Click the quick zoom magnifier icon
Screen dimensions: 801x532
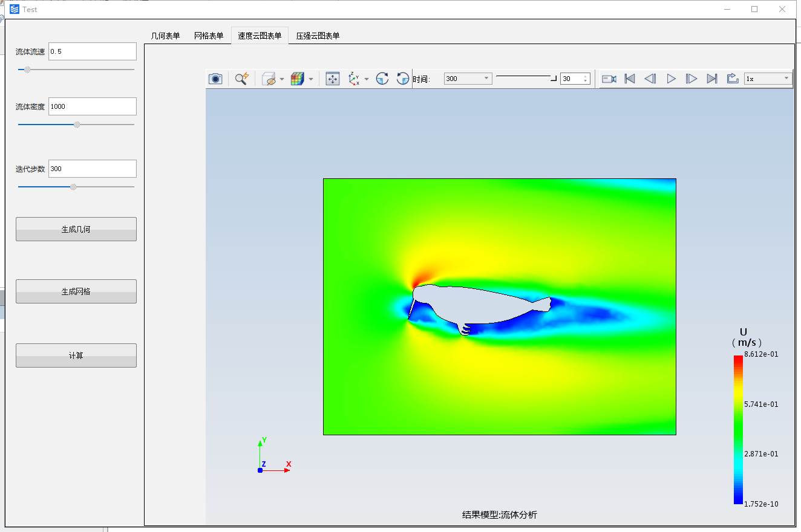click(241, 79)
